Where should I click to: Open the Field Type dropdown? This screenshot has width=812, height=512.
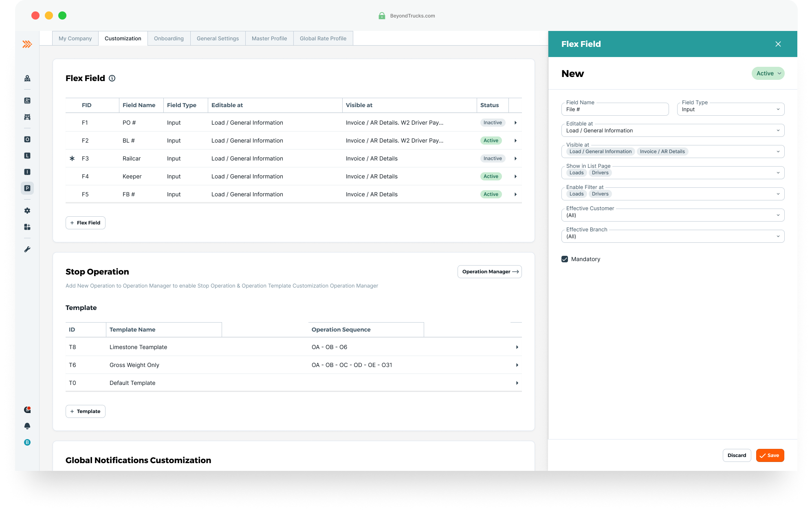coord(730,109)
